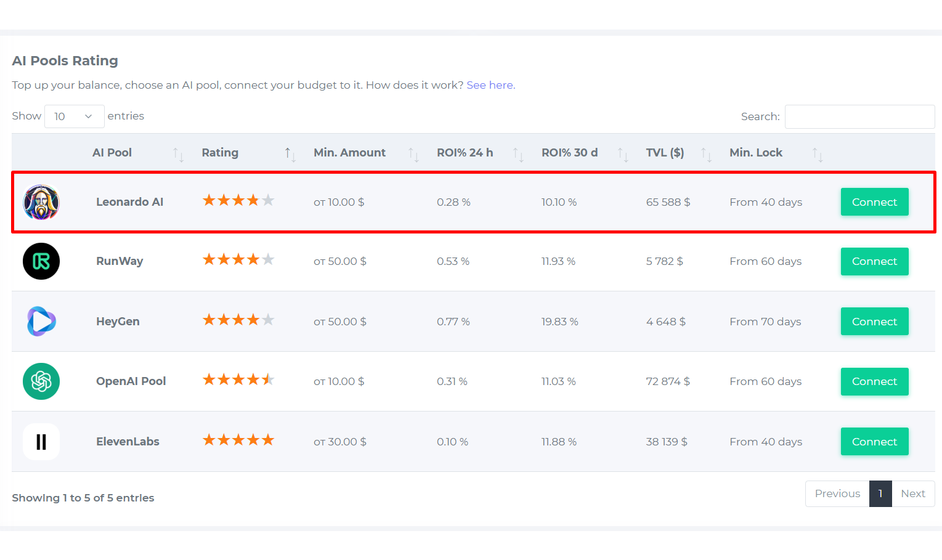Click the Leonardo AI pool logo

(41, 202)
